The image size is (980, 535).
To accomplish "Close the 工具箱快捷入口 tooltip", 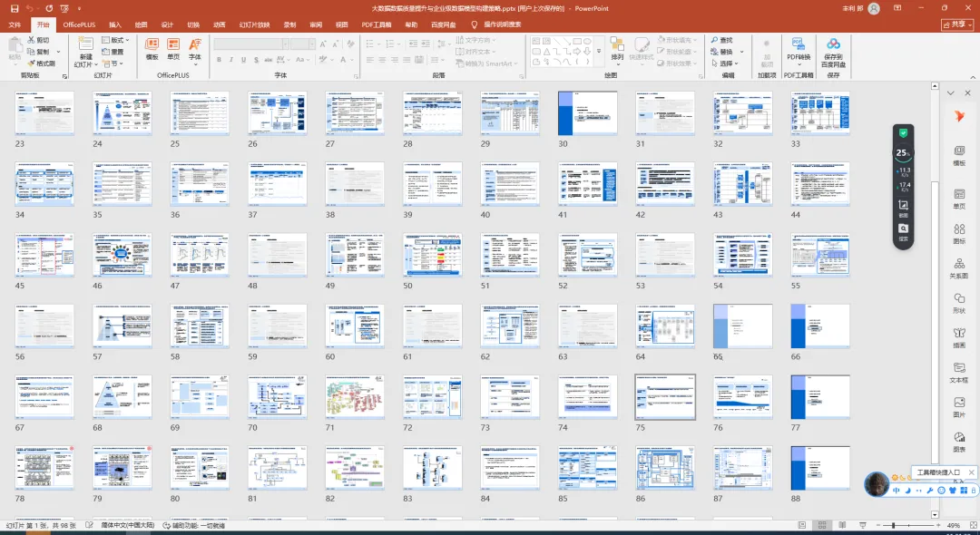I will coord(971,472).
